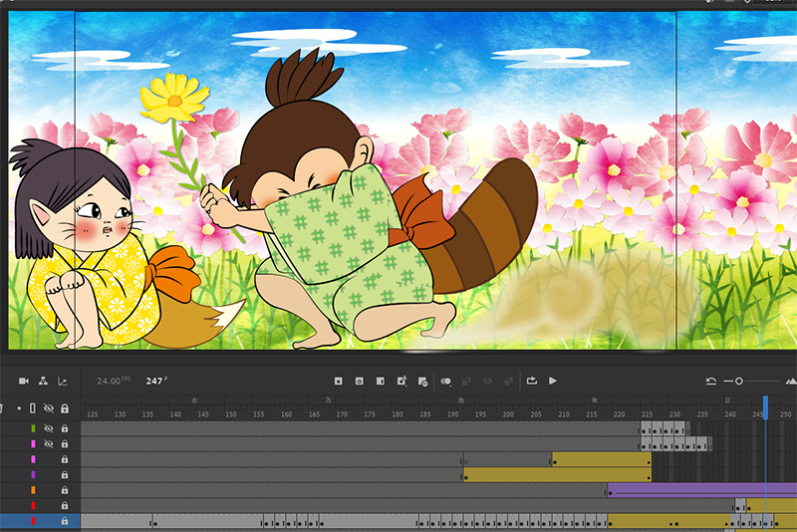Toggle hide all layers eye header
Image resolution: width=797 pixels, height=532 pixels.
click(x=48, y=408)
